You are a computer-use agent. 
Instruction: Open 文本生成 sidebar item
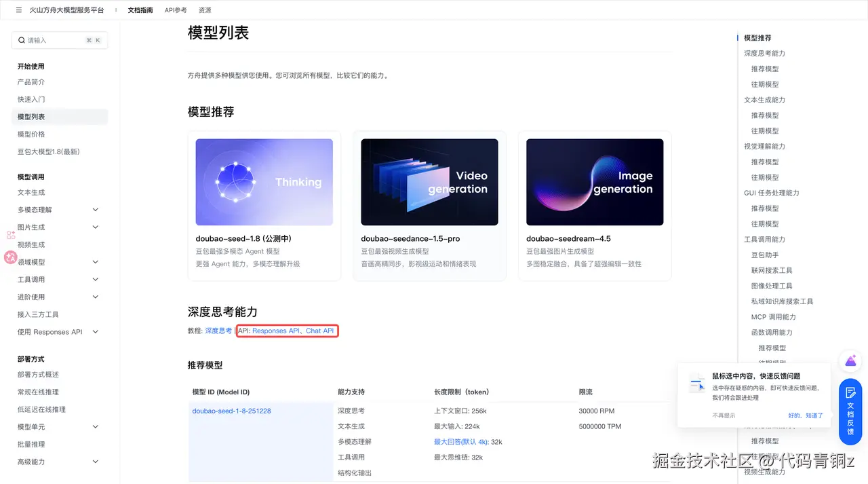click(x=31, y=192)
